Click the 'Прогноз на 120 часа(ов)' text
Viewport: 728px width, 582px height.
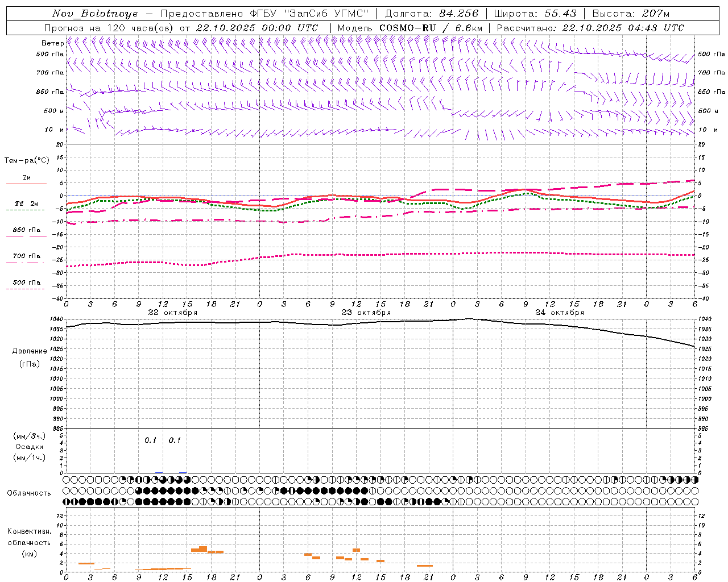point(110,28)
